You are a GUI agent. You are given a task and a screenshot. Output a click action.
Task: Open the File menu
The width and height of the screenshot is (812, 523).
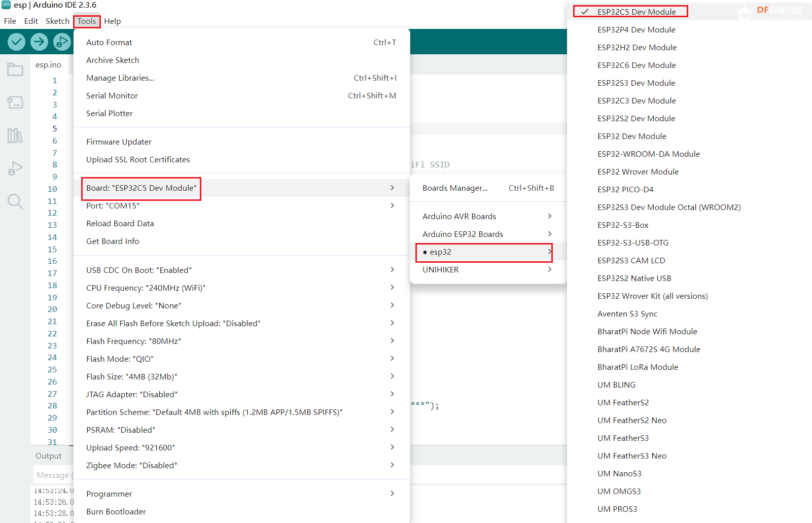click(10, 21)
